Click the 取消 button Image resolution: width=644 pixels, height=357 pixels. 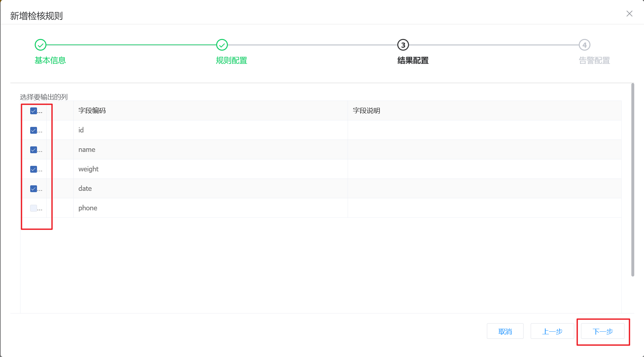click(x=505, y=331)
